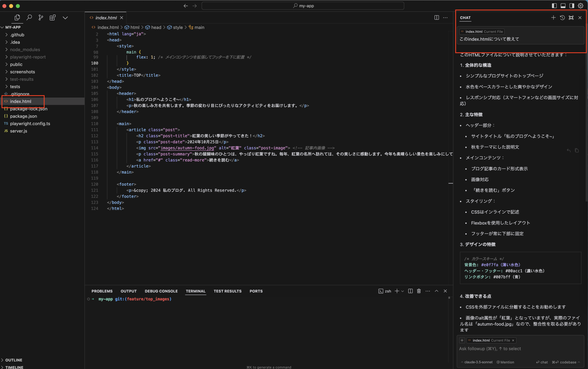Image resolution: width=588 pixels, height=369 pixels.
Task: Expand the public folder
Action: [16, 65]
